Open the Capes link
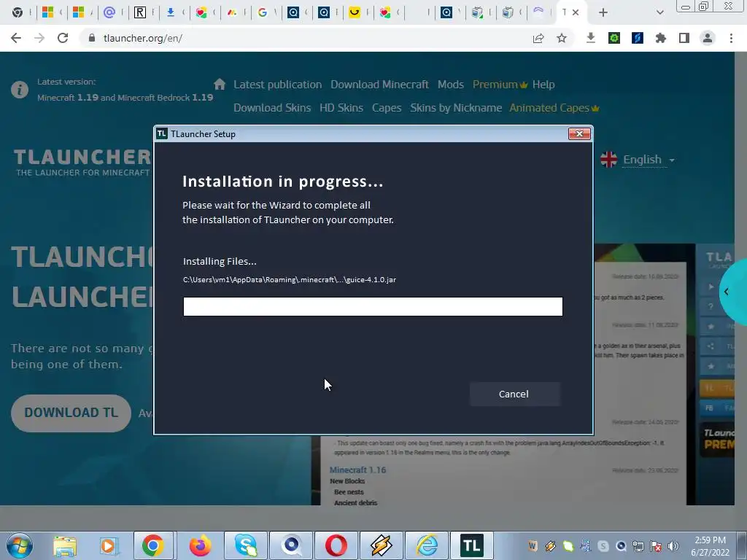The width and height of the screenshot is (747, 560). (387, 108)
